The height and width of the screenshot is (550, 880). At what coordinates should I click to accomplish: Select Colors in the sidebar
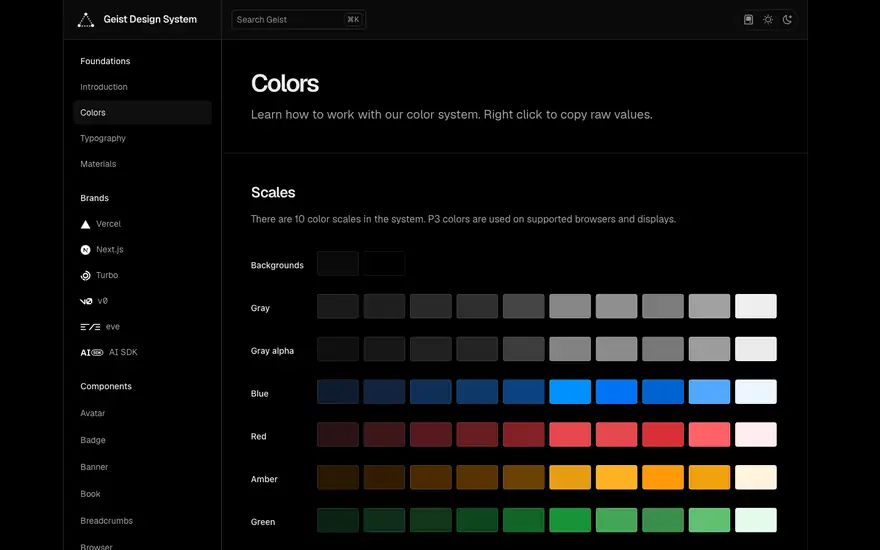pos(143,113)
